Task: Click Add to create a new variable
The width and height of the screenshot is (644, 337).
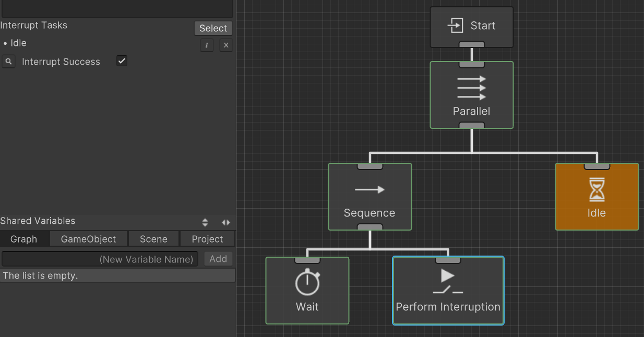Action: (x=218, y=258)
